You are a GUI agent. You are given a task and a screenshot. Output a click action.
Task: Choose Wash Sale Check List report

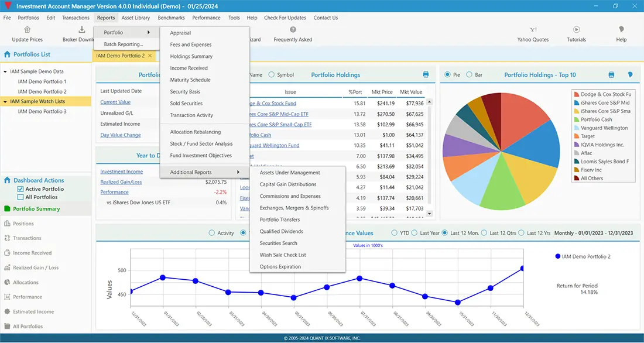(283, 255)
